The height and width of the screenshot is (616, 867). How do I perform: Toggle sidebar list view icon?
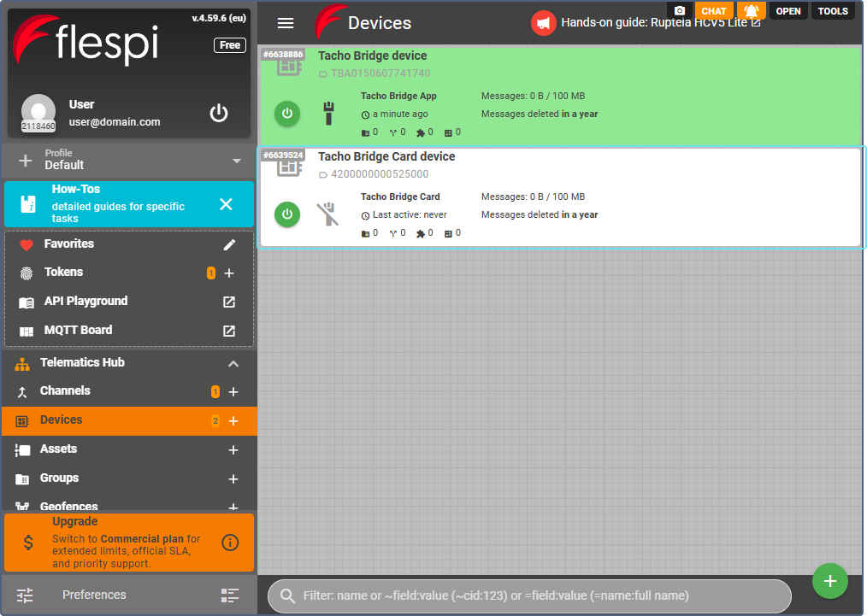click(230, 595)
